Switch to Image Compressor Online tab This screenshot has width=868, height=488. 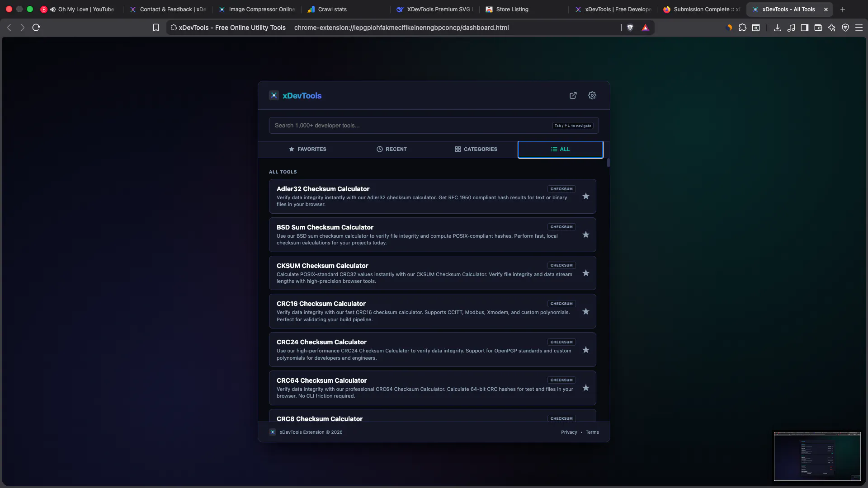[x=257, y=9]
